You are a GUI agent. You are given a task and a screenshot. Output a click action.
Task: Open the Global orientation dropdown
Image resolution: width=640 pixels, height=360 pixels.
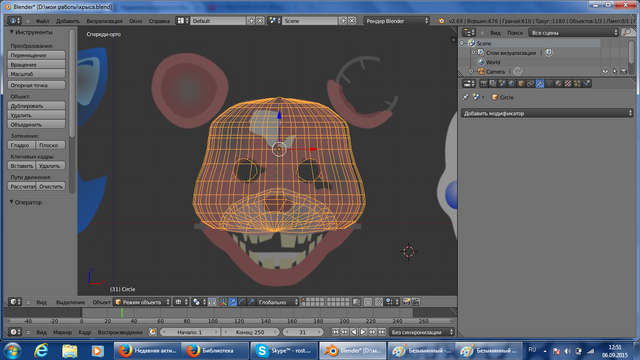coord(278,302)
